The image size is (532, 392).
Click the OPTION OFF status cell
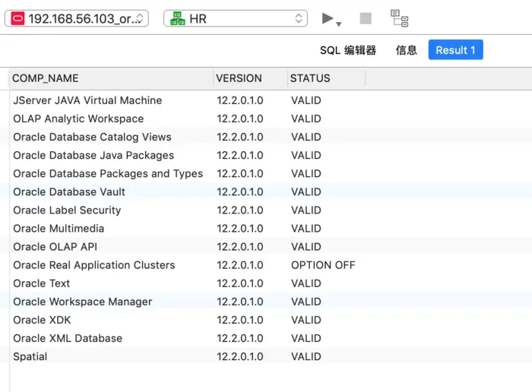pyautogui.click(x=323, y=265)
